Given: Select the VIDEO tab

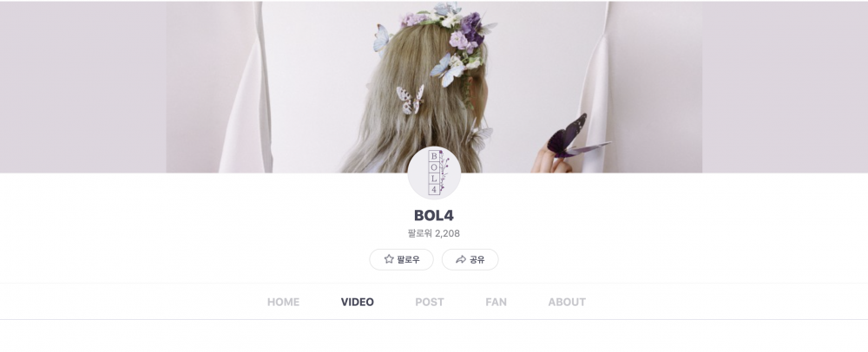Looking at the screenshot, I should tap(357, 302).
